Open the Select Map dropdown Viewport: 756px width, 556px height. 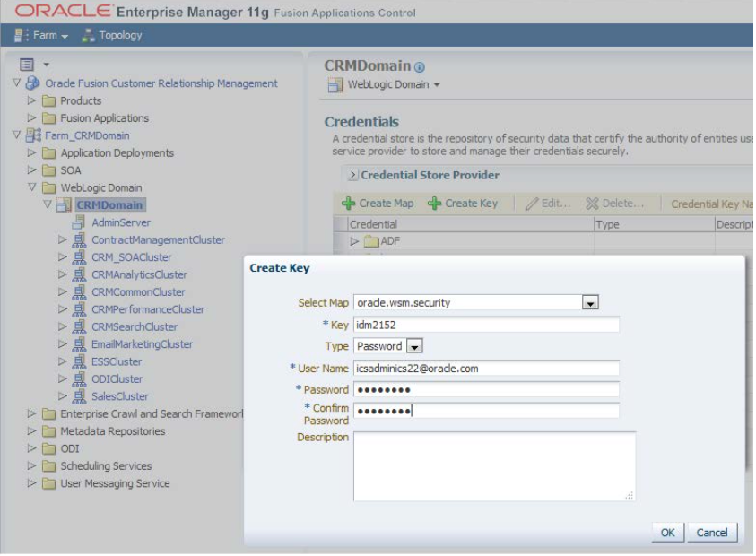click(x=590, y=303)
